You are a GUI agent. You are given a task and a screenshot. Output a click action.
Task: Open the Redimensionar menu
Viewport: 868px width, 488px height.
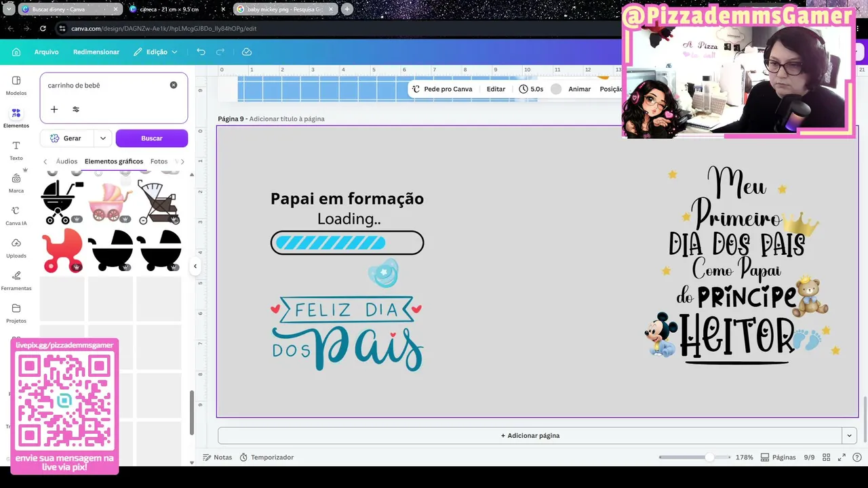click(x=96, y=52)
